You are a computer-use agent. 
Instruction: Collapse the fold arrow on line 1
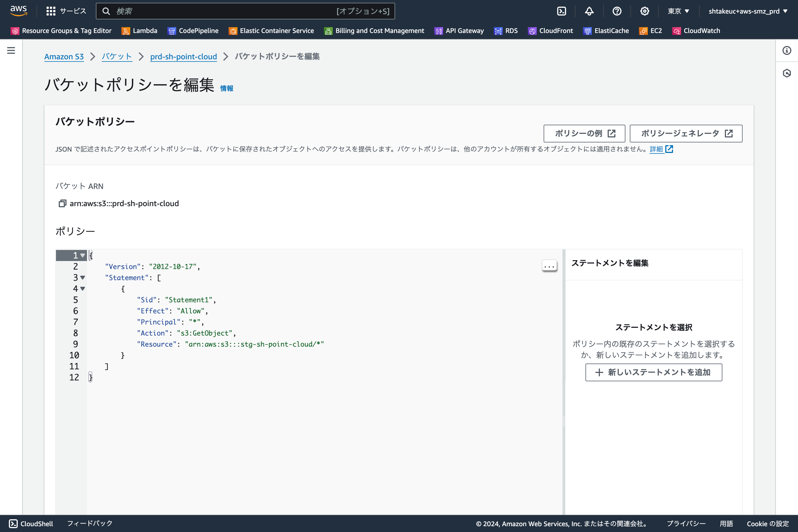click(83, 255)
